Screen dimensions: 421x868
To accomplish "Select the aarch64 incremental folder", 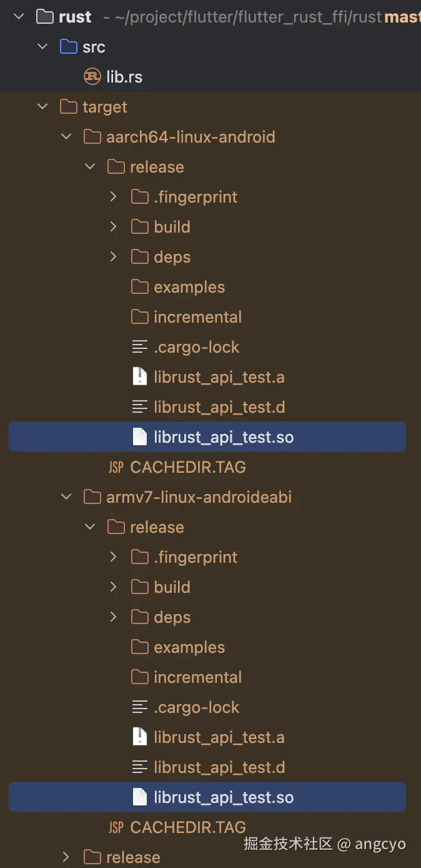I will coord(197,317).
